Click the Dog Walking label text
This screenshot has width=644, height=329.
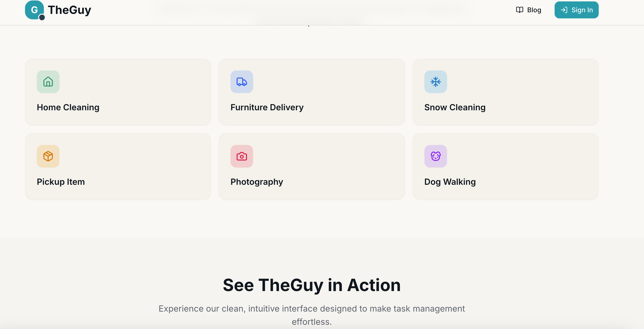450,182
